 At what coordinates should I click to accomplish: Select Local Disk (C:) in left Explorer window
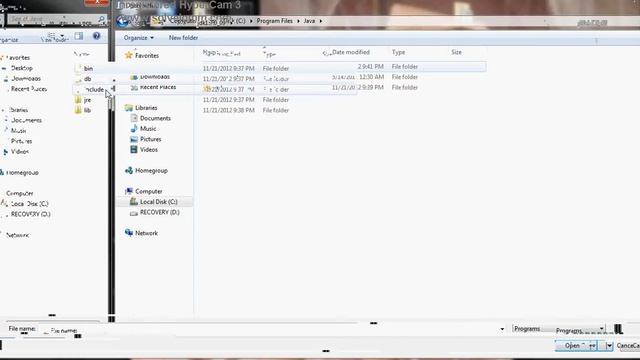pyautogui.click(x=29, y=203)
